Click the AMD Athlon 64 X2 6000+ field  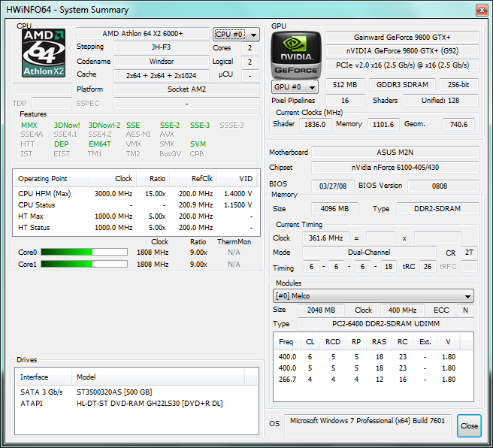coord(143,34)
